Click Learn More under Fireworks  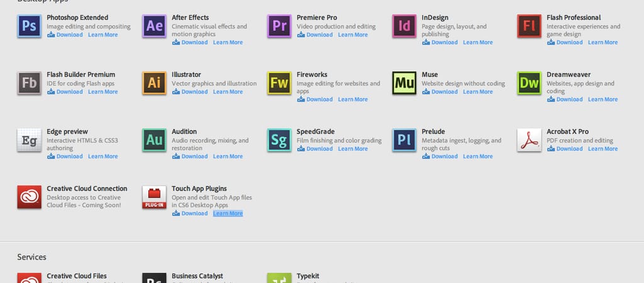pos(353,99)
